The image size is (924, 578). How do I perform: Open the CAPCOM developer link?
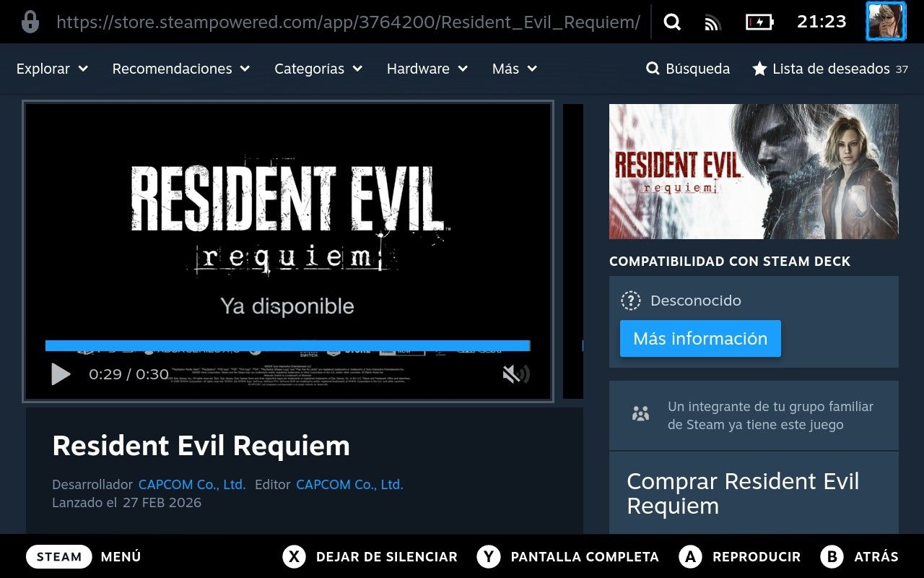click(x=192, y=484)
